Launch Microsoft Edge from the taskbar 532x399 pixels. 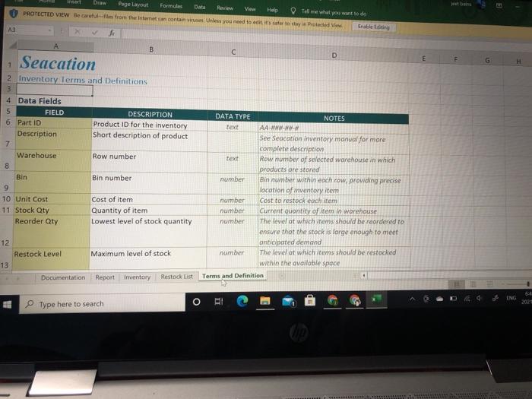point(242,301)
